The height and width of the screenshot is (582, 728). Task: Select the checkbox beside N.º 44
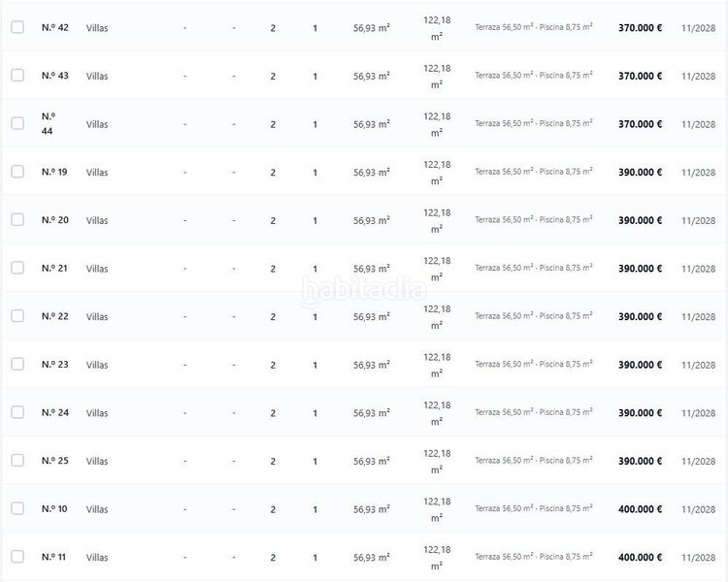pyautogui.click(x=17, y=123)
